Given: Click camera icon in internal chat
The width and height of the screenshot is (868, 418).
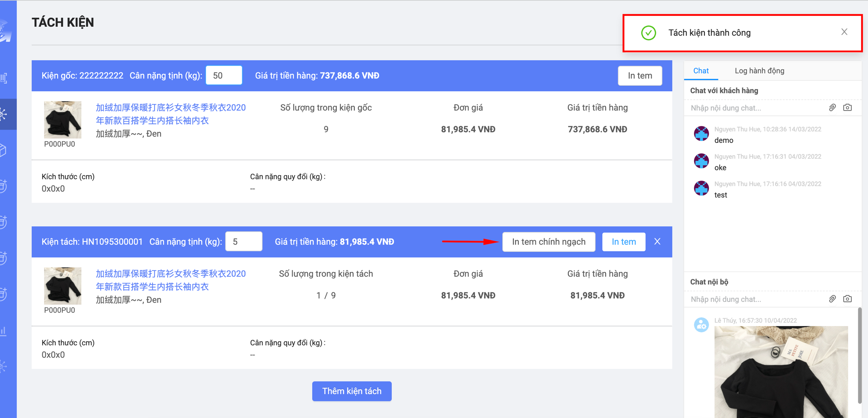Looking at the screenshot, I should pos(847,299).
